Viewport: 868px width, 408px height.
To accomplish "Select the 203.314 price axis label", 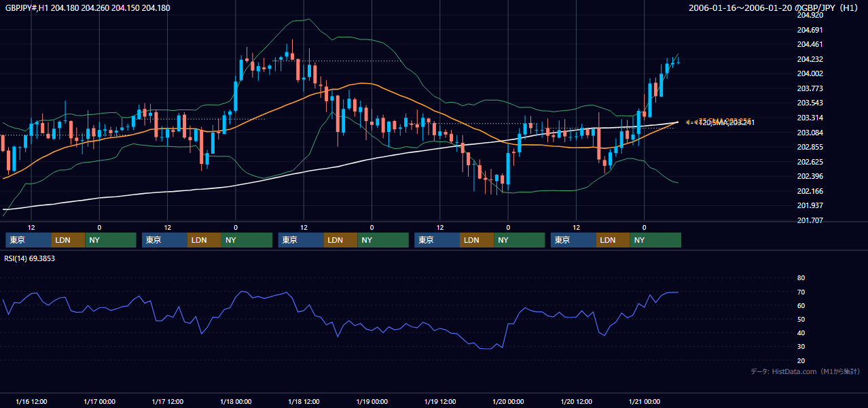I will tap(810, 118).
